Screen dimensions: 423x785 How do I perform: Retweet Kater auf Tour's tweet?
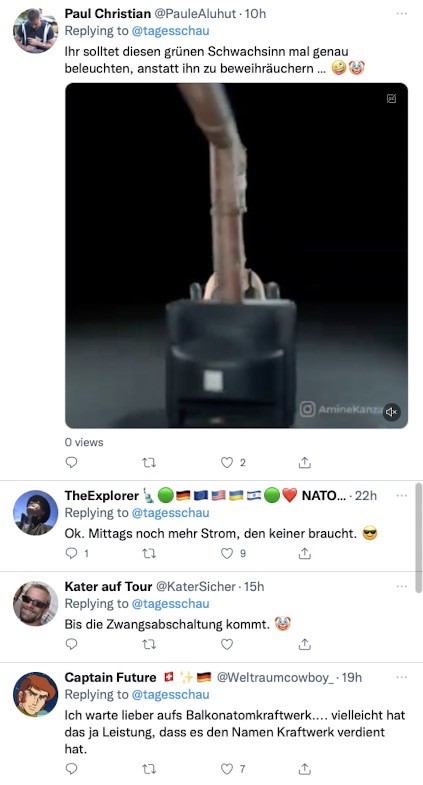click(149, 644)
